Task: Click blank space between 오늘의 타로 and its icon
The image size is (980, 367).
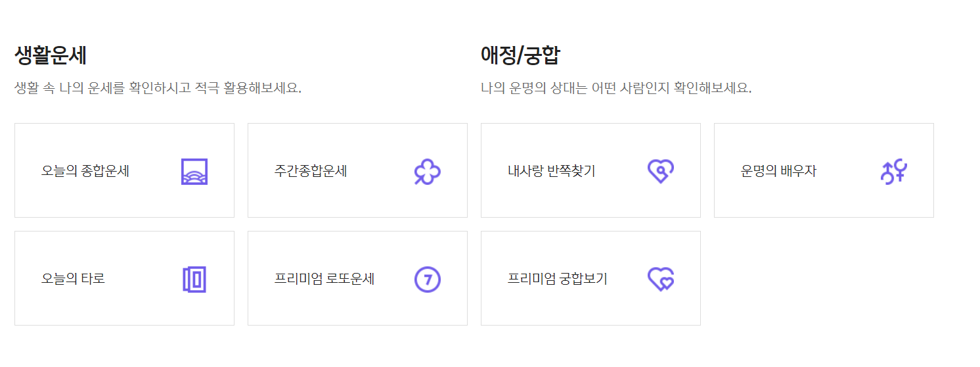Action: [x=143, y=279]
